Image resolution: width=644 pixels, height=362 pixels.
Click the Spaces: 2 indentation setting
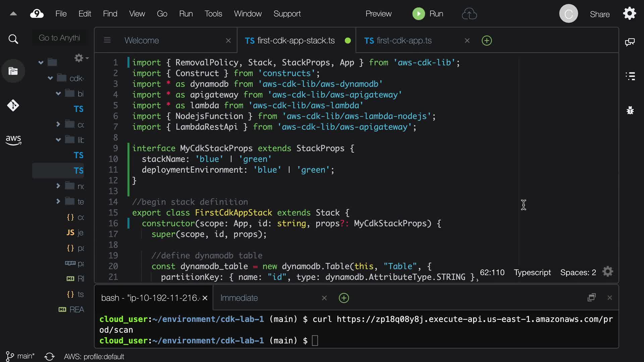point(578,272)
